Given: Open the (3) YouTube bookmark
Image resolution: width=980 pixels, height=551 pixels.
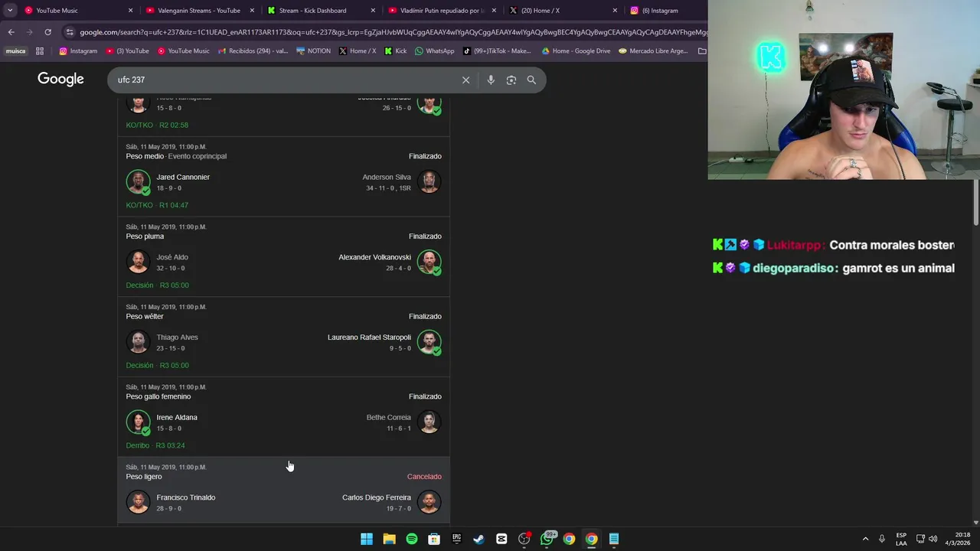Looking at the screenshot, I should (127, 51).
